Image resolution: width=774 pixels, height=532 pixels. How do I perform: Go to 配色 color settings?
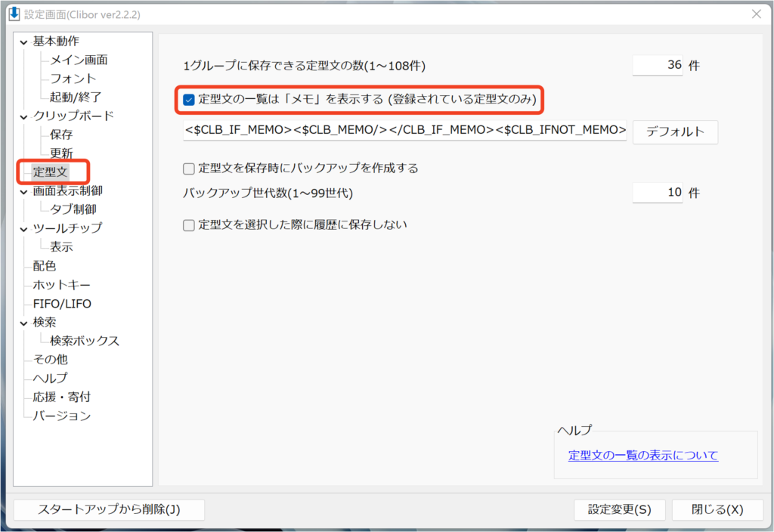(44, 266)
